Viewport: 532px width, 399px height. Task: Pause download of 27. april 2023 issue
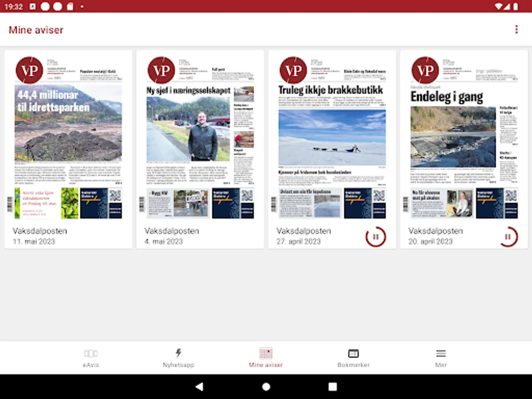[x=376, y=237]
